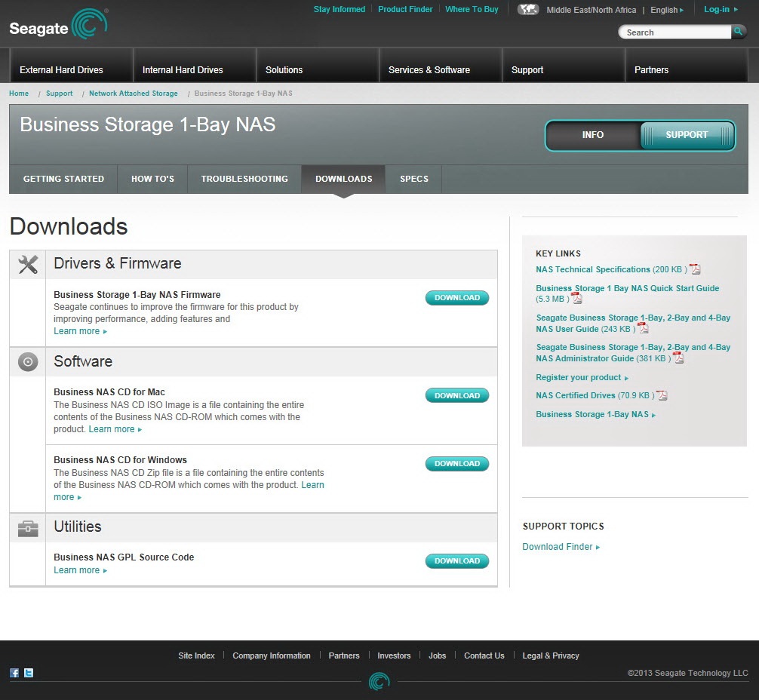
Task: Click the Partners link in the footer
Action: pyautogui.click(x=344, y=655)
